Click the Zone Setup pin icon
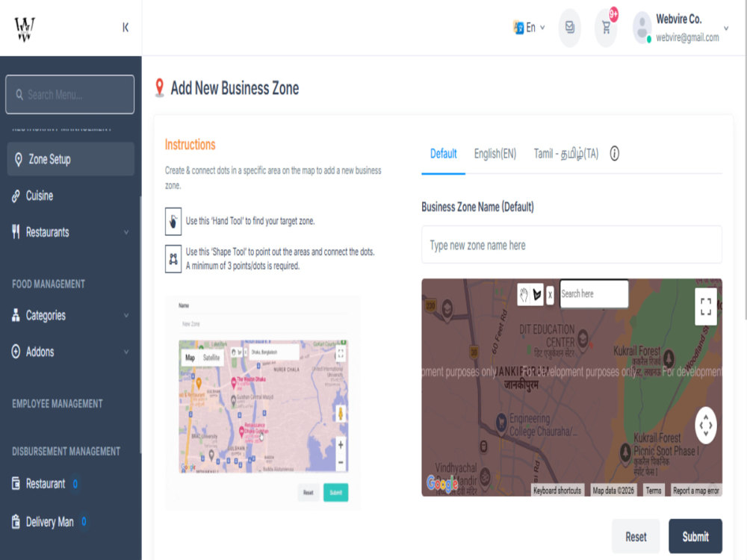Viewport: 747px width, 560px height. click(x=19, y=160)
